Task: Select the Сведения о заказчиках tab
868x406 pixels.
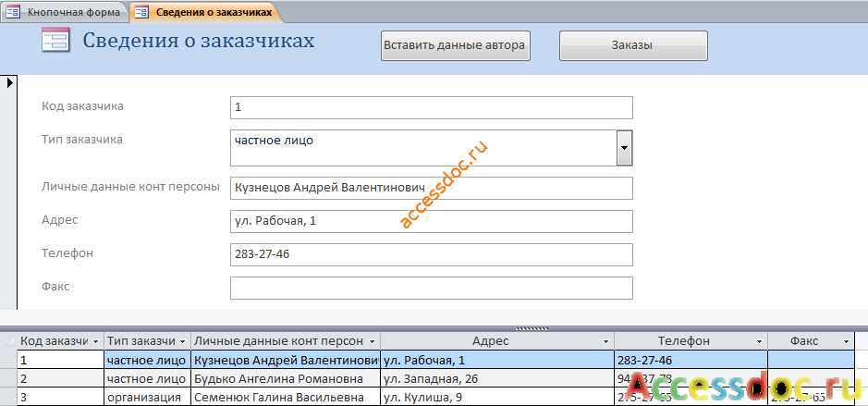Action: pyautogui.click(x=205, y=12)
